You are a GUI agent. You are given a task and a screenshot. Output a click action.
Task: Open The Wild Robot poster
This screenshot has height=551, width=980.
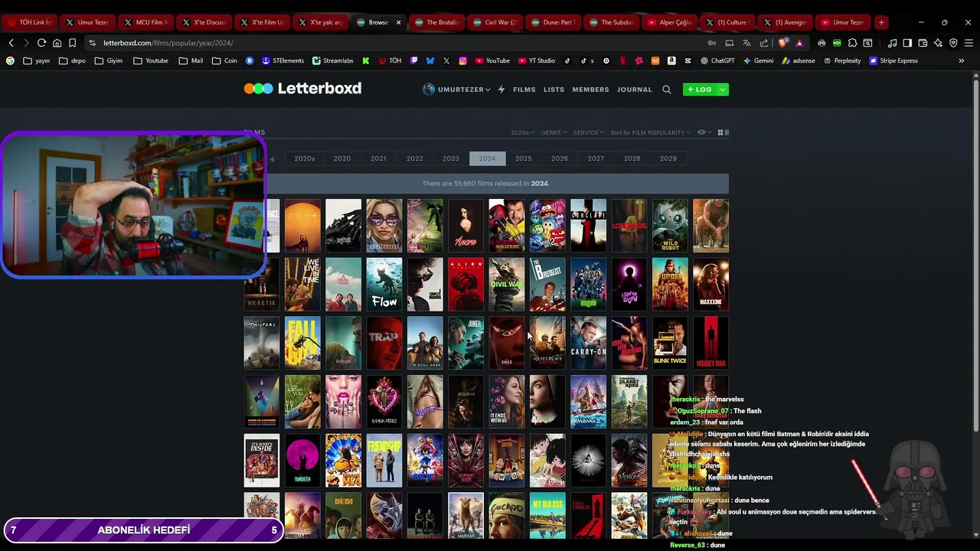coord(670,226)
